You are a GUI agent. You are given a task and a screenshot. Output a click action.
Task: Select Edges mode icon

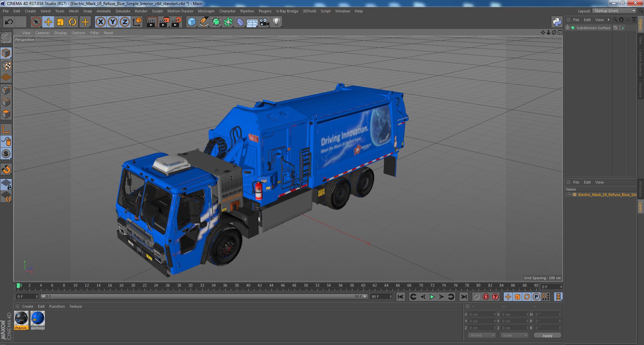[6, 102]
